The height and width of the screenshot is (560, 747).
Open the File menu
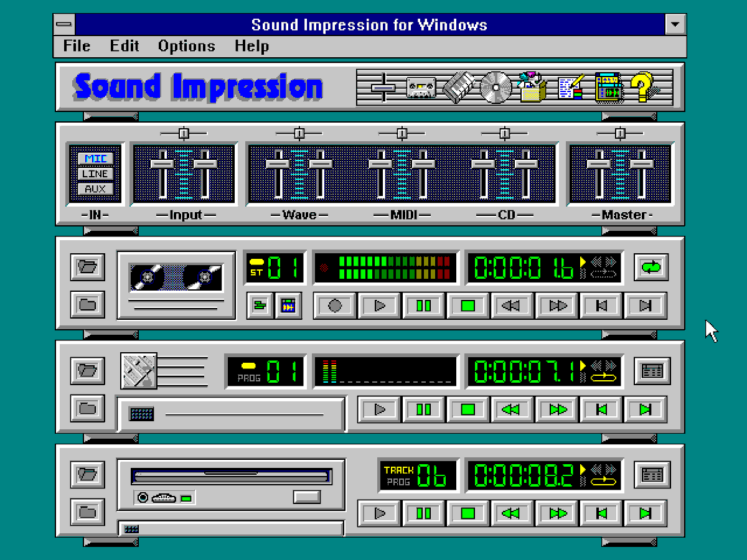pos(77,46)
